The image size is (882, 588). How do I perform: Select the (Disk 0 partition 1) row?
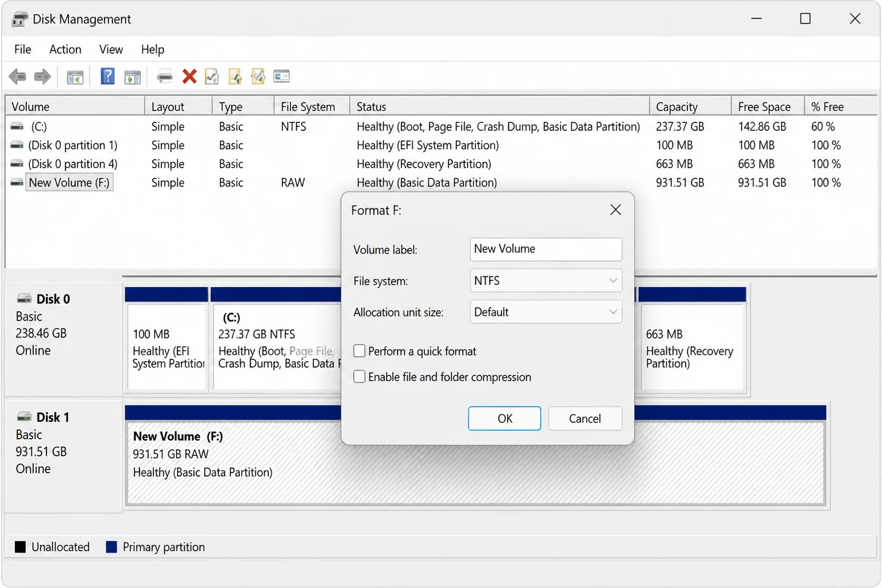[441, 145]
